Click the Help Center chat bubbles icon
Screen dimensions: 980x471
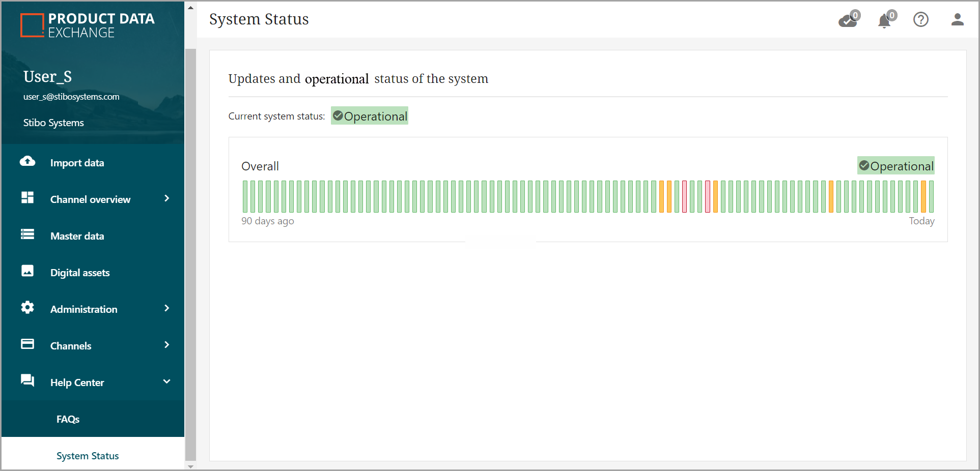[x=27, y=380]
